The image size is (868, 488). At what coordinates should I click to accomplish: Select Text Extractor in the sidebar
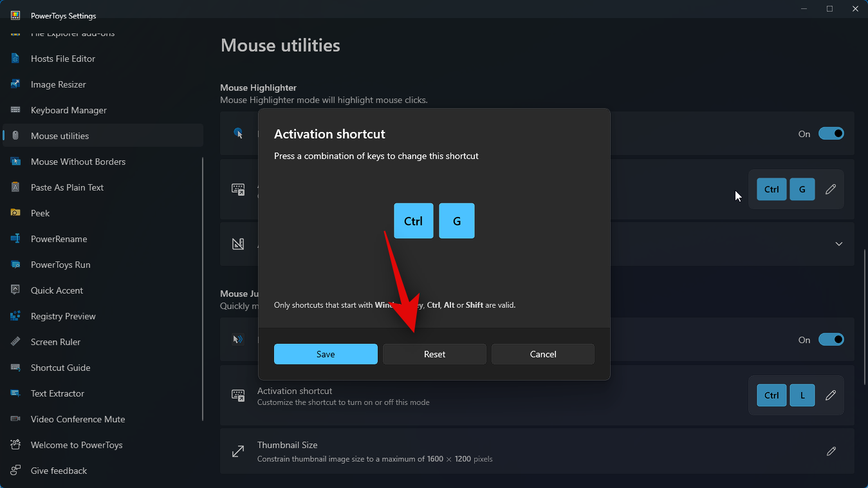point(57,393)
